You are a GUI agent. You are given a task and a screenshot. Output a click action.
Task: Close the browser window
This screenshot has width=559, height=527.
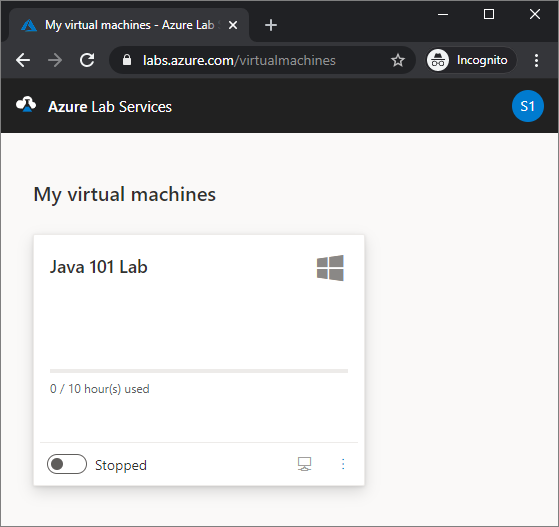535,14
